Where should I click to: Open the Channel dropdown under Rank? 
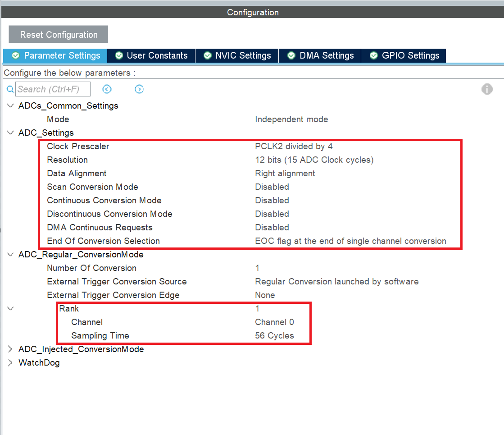(x=275, y=322)
